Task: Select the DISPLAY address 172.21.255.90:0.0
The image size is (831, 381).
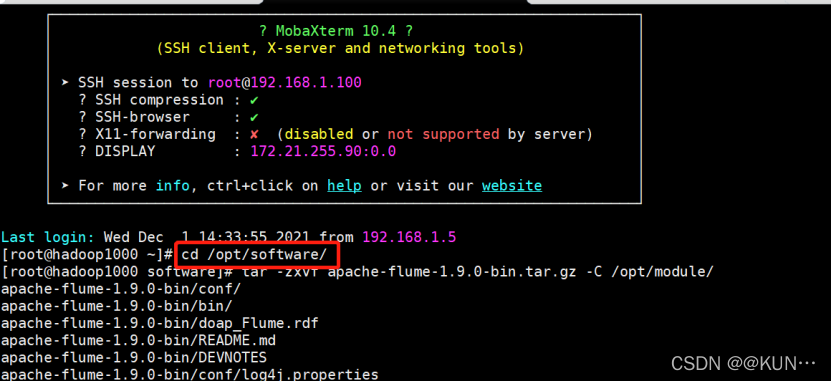Action: click(323, 152)
